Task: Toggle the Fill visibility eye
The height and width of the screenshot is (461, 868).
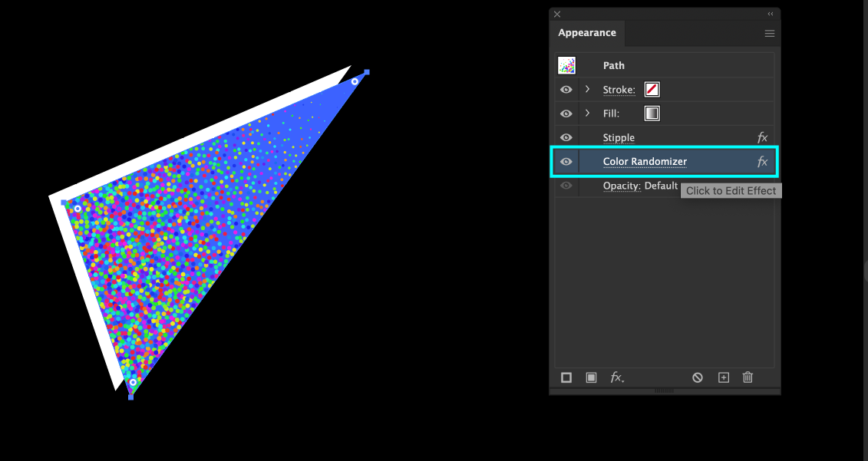Action: coord(566,114)
